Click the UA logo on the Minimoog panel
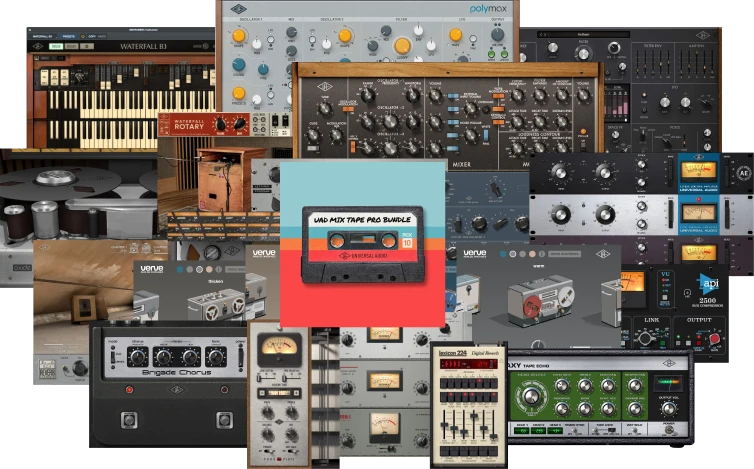Viewport: 754px width, 469px height. [325, 87]
